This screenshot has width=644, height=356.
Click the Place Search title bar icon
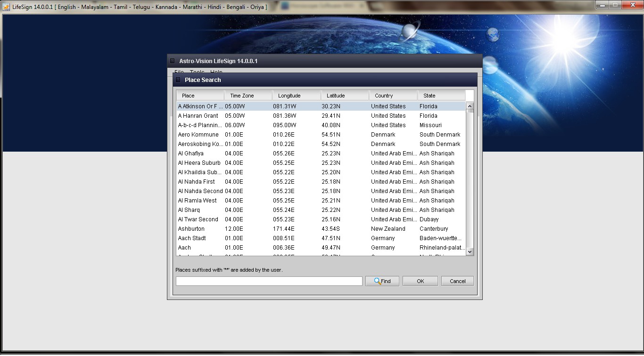(x=178, y=80)
